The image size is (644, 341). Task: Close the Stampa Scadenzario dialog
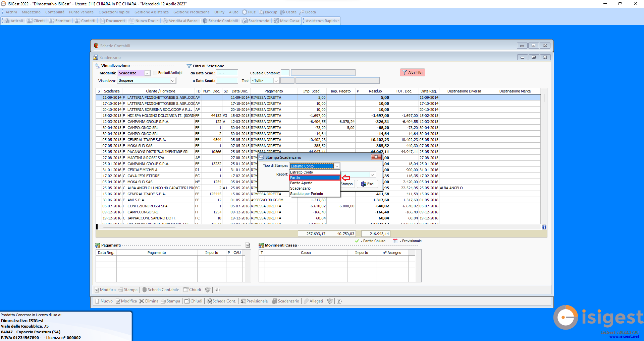click(376, 157)
